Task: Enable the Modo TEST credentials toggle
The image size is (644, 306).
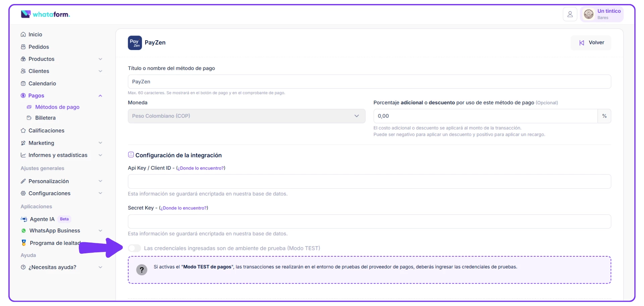Action: (x=135, y=248)
